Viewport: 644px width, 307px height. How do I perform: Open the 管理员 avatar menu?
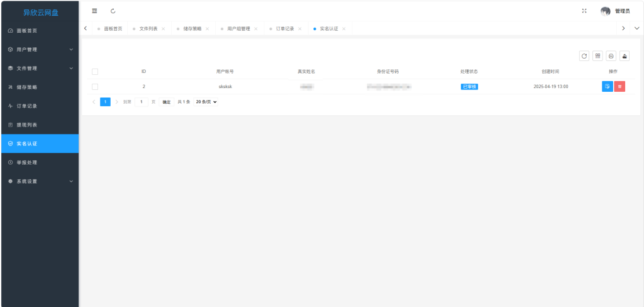point(615,11)
